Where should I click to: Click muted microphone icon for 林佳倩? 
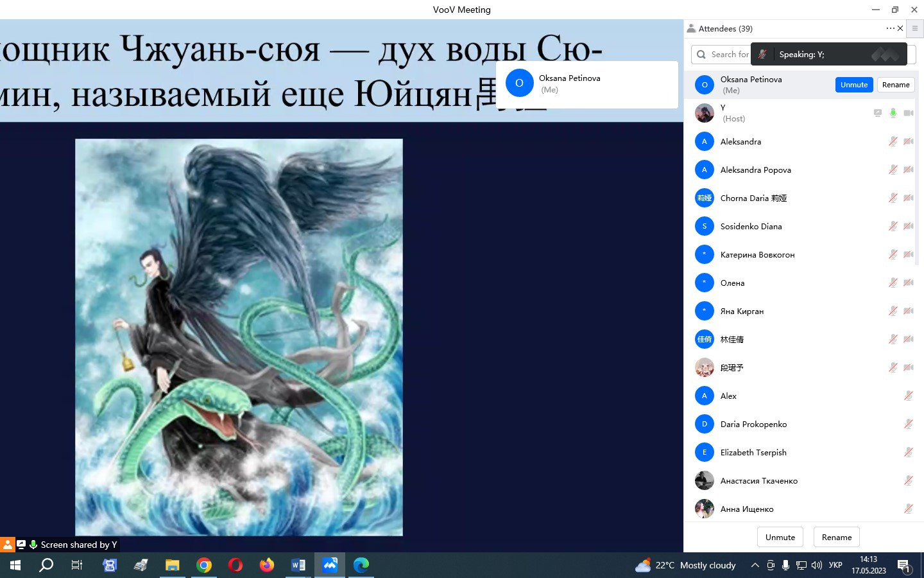tap(893, 339)
